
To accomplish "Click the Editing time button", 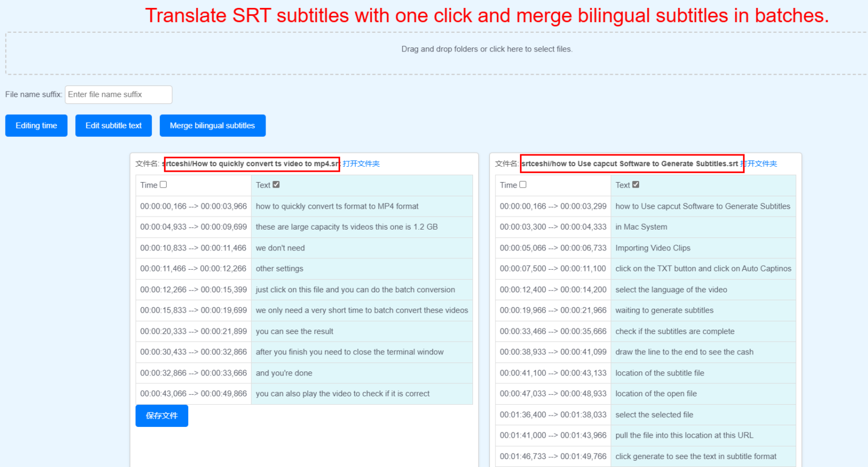I will (x=36, y=126).
